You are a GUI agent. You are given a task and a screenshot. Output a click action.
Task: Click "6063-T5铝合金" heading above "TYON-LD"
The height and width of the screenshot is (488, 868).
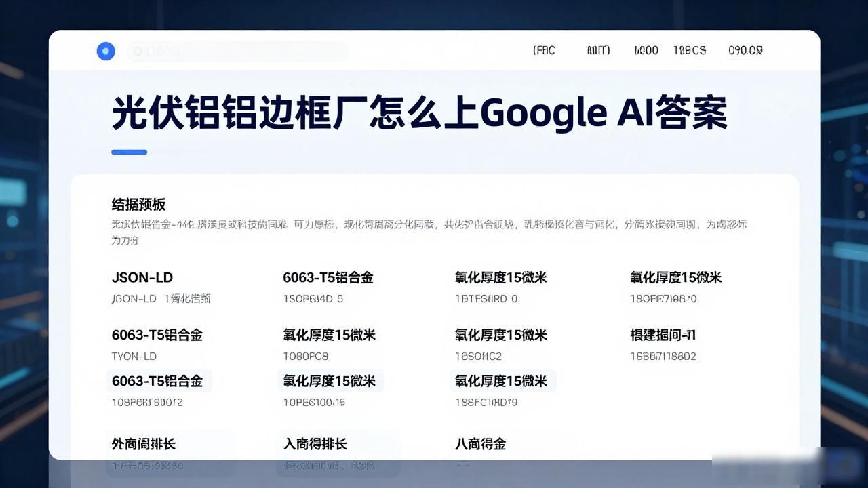[157, 335]
